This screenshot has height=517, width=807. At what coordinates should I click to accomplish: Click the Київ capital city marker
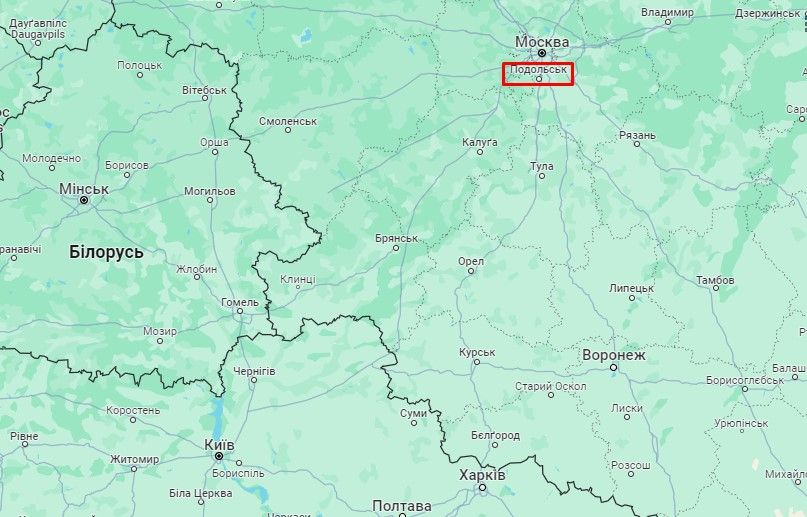point(219,456)
